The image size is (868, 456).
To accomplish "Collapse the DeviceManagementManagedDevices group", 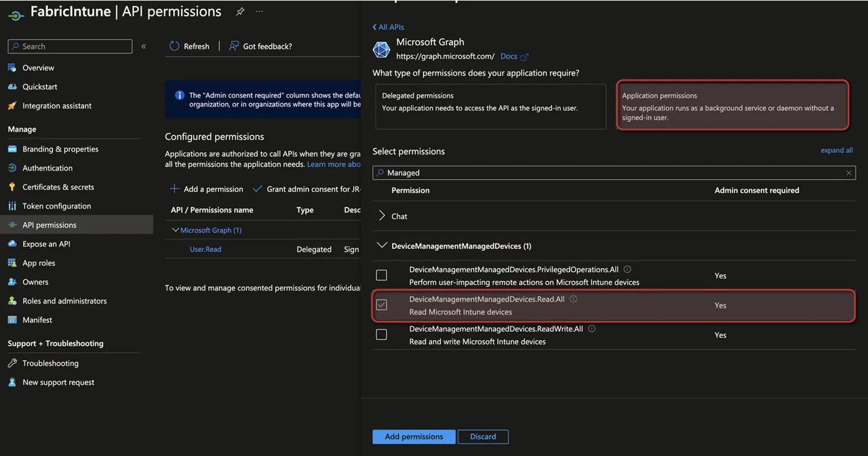I will 382,246.
